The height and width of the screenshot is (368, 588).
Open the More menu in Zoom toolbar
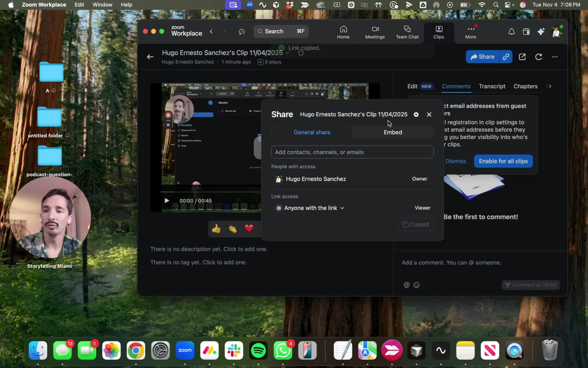coord(471,32)
